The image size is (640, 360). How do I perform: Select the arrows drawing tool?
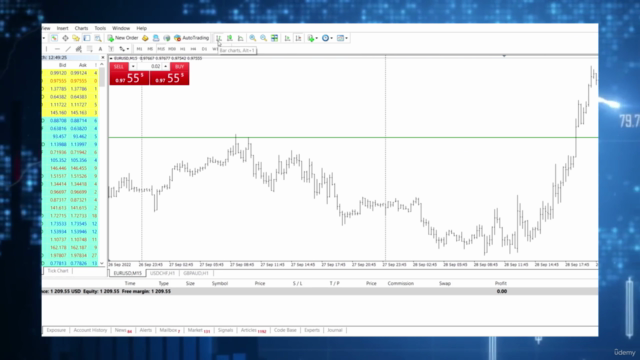tap(122, 49)
